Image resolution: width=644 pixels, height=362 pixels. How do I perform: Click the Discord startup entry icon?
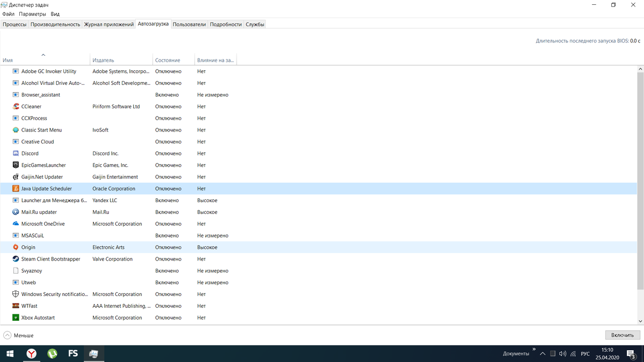[x=16, y=153]
